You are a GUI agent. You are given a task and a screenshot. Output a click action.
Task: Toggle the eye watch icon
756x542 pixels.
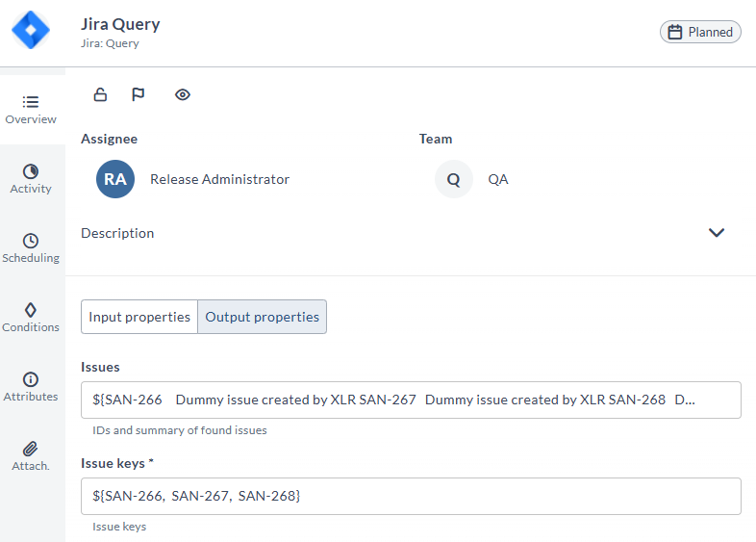click(x=182, y=94)
